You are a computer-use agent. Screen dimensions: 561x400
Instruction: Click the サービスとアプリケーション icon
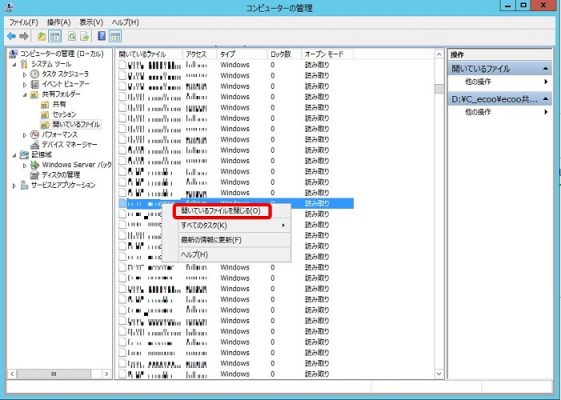[24, 185]
